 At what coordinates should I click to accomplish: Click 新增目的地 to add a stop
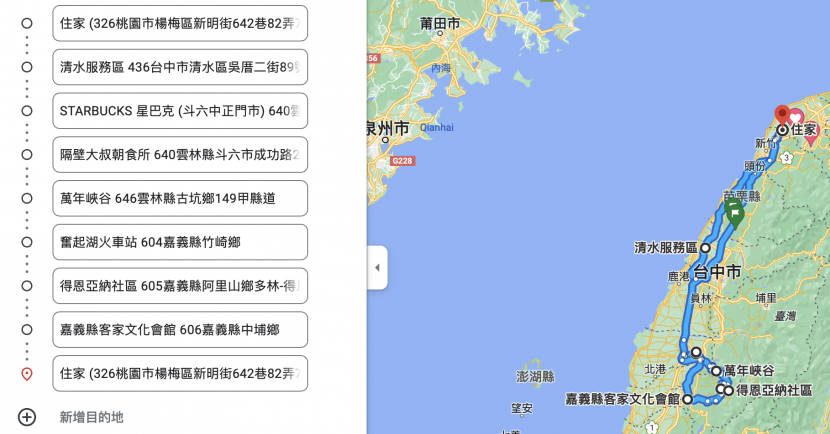(91, 417)
